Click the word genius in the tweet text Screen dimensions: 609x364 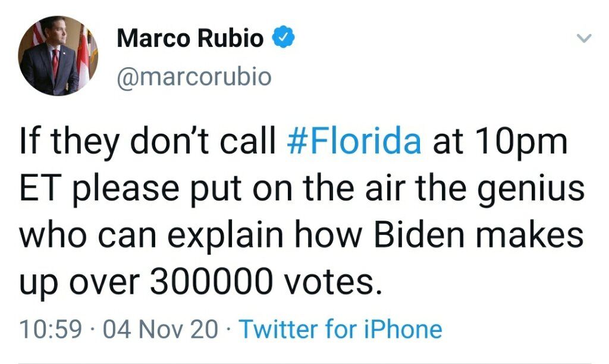click(x=530, y=190)
